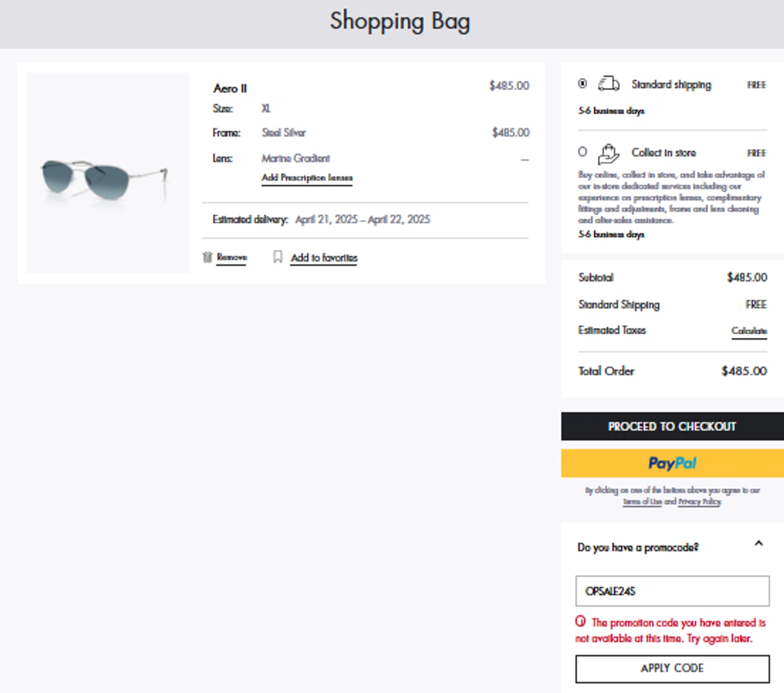Click Add to favorites link
Image resolution: width=784 pixels, height=693 pixels.
[x=324, y=258]
